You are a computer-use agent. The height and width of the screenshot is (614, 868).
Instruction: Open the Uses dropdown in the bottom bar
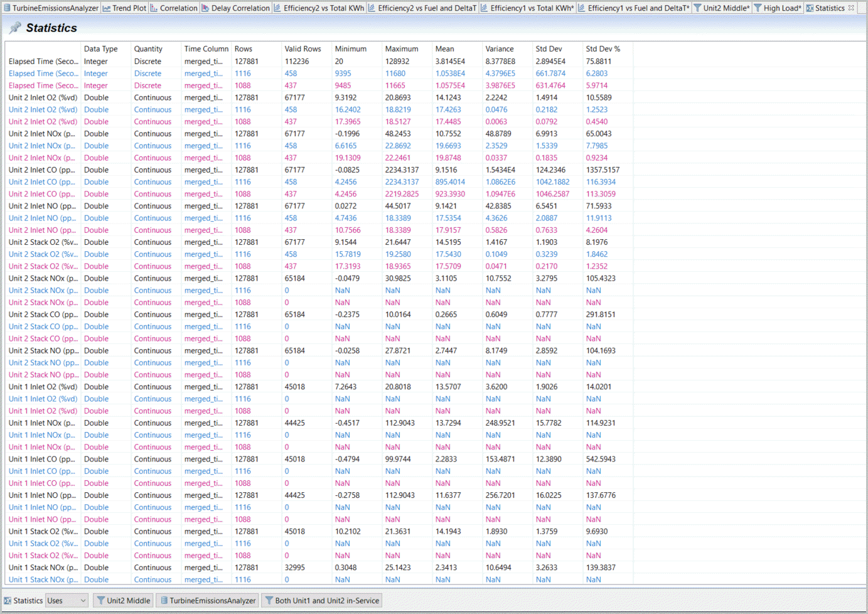pyautogui.click(x=67, y=601)
